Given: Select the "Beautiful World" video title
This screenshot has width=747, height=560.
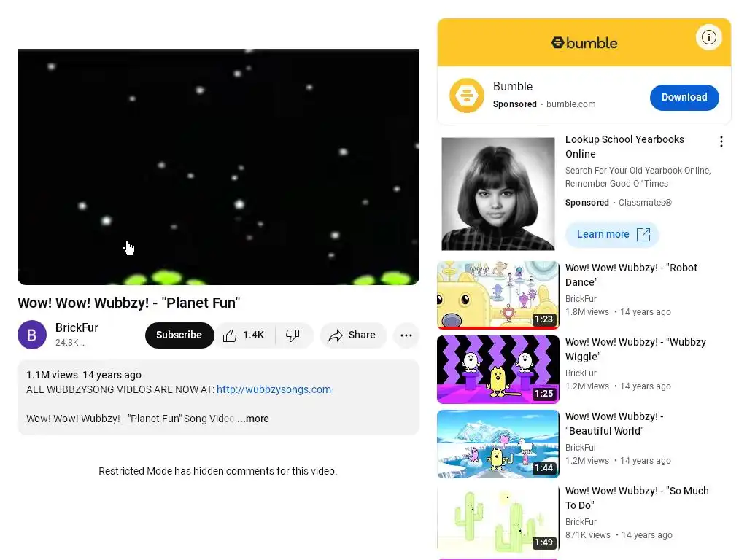Looking at the screenshot, I should pyautogui.click(x=614, y=424).
